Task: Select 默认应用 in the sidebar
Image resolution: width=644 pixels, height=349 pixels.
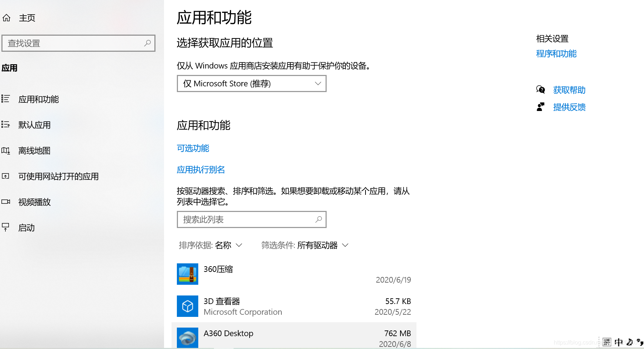Action: coord(35,125)
